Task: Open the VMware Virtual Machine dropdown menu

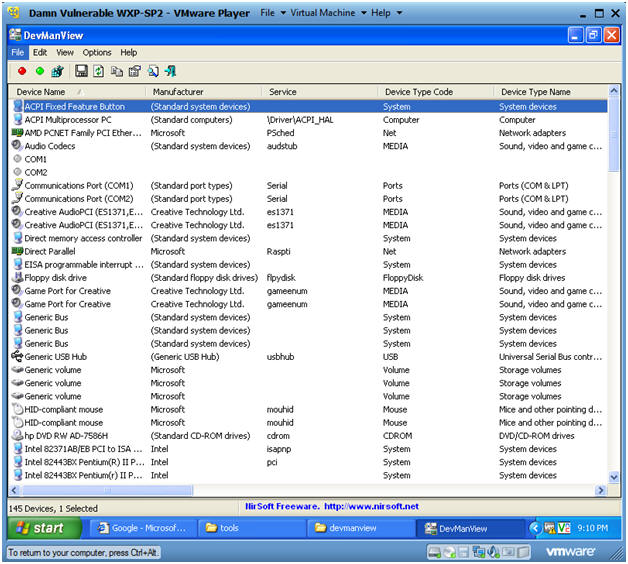Action: [328, 13]
